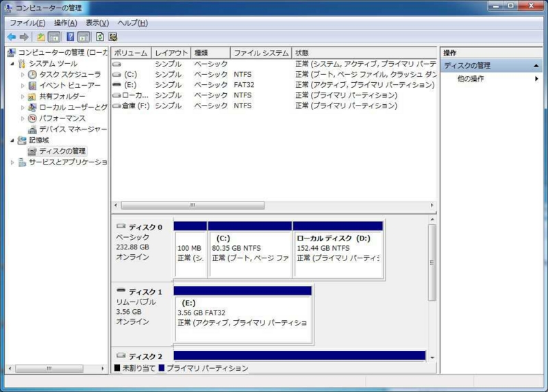Sort by レイアウト column header
This screenshot has width=548, height=392.
pos(171,53)
